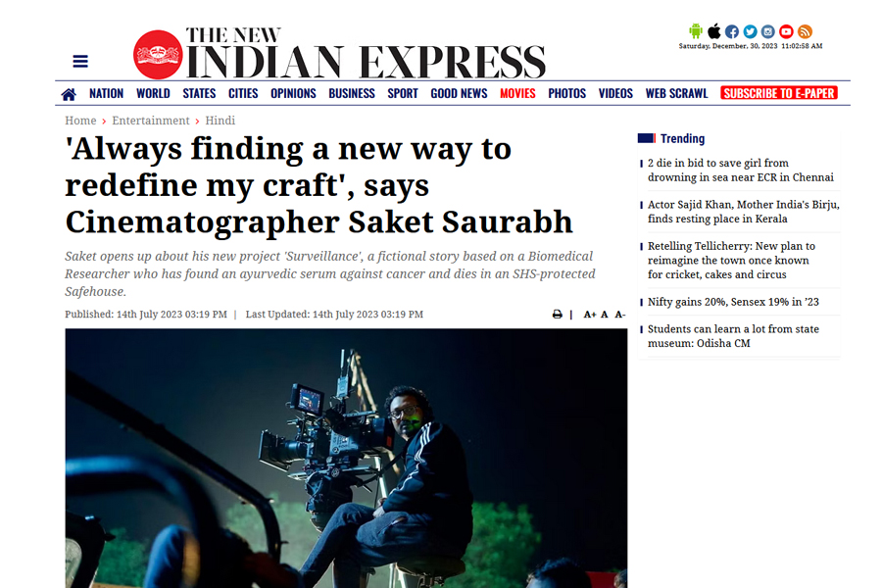
Task: Open the RSS feed icon
Action: (805, 31)
